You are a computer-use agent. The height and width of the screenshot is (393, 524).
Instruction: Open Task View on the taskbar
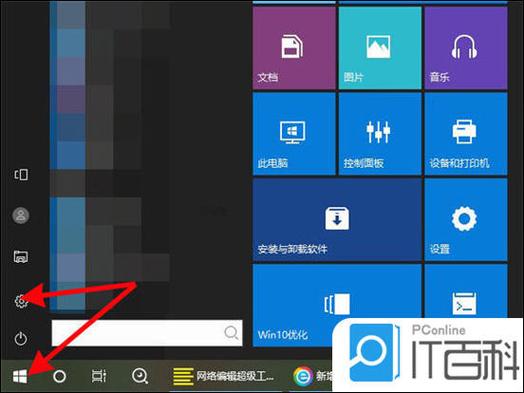pyautogui.click(x=99, y=377)
